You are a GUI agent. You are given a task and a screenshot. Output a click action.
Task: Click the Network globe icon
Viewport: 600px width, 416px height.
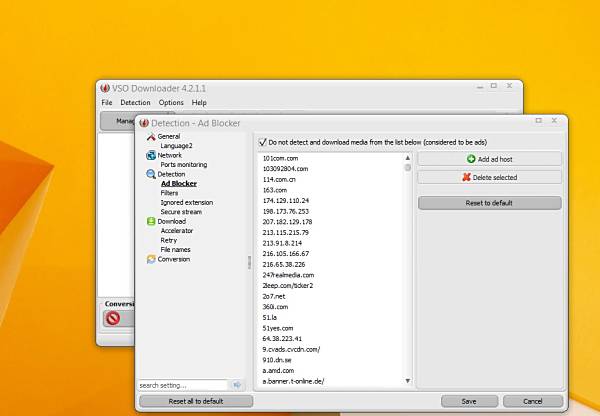pos(151,155)
